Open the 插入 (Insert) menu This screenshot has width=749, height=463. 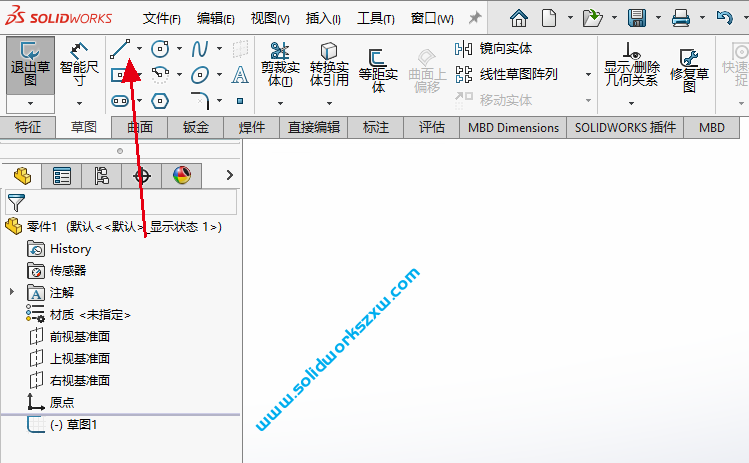(322, 18)
